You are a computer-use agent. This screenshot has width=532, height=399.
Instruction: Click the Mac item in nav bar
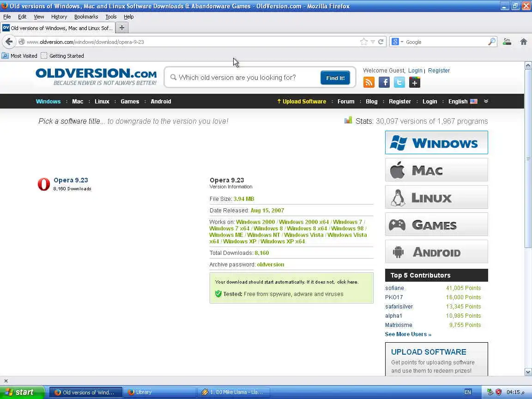(x=78, y=101)
